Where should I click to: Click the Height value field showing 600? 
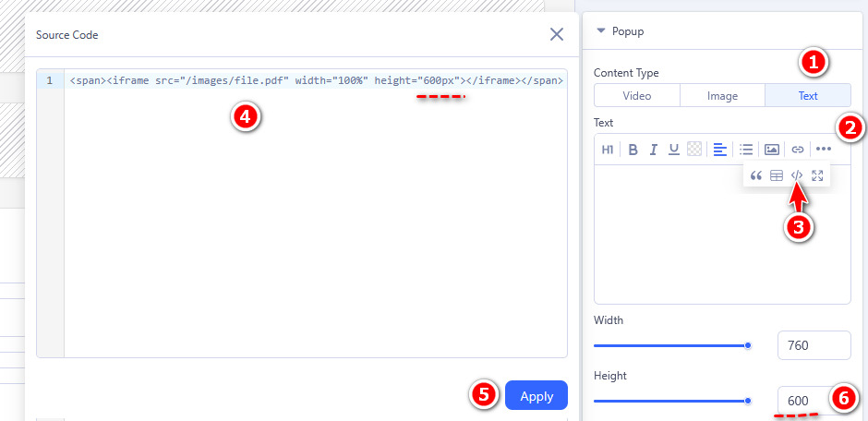pyautogui.click(x=814, y=401)
